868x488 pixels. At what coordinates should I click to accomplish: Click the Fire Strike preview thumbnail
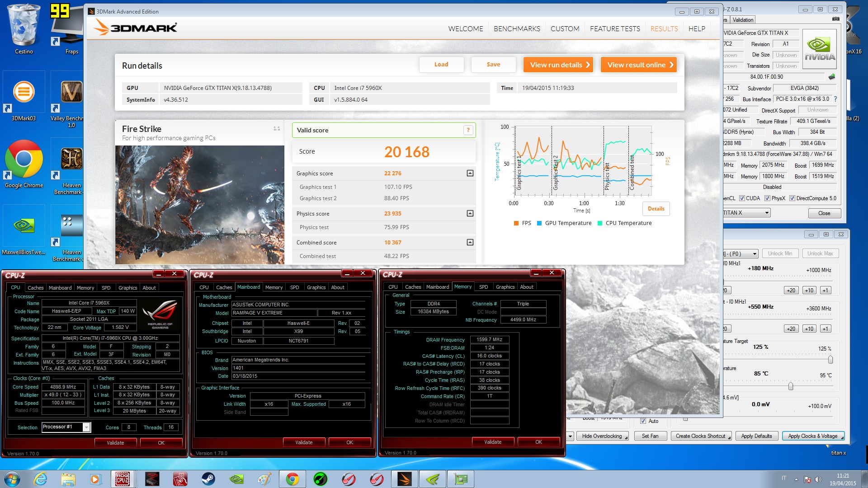[200, 205]
